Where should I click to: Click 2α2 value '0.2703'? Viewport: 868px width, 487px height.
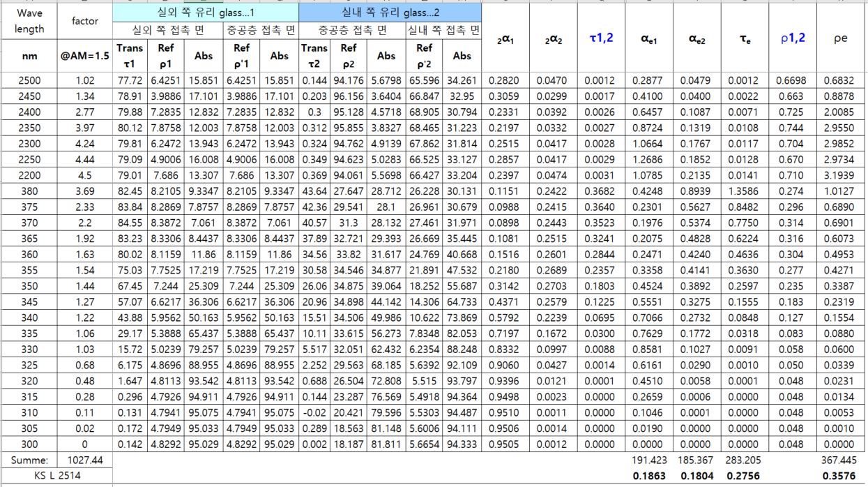coord(554,285)
